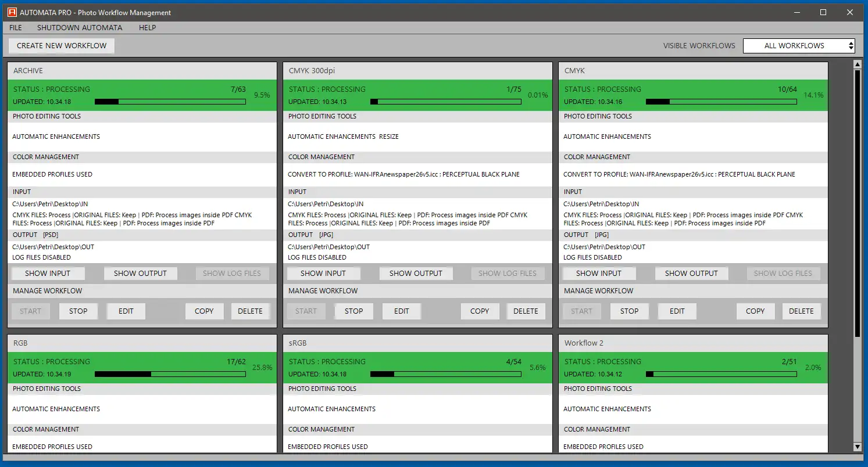Click SHOW INPUT in CMYK workflow
This screenshot has height=467, width=868.
pos(599,274)
